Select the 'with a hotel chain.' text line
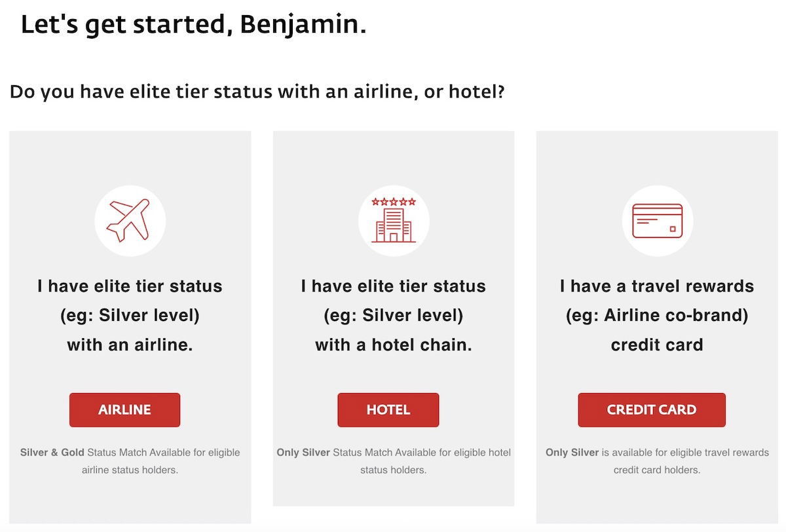786x532 pixels. 393,345
